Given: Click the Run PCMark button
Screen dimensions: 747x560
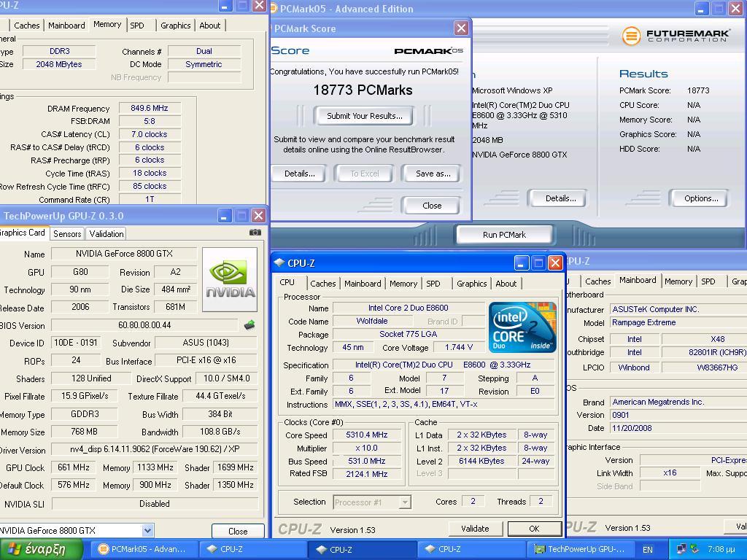Looking at the screenshot, I should point(505,235).
